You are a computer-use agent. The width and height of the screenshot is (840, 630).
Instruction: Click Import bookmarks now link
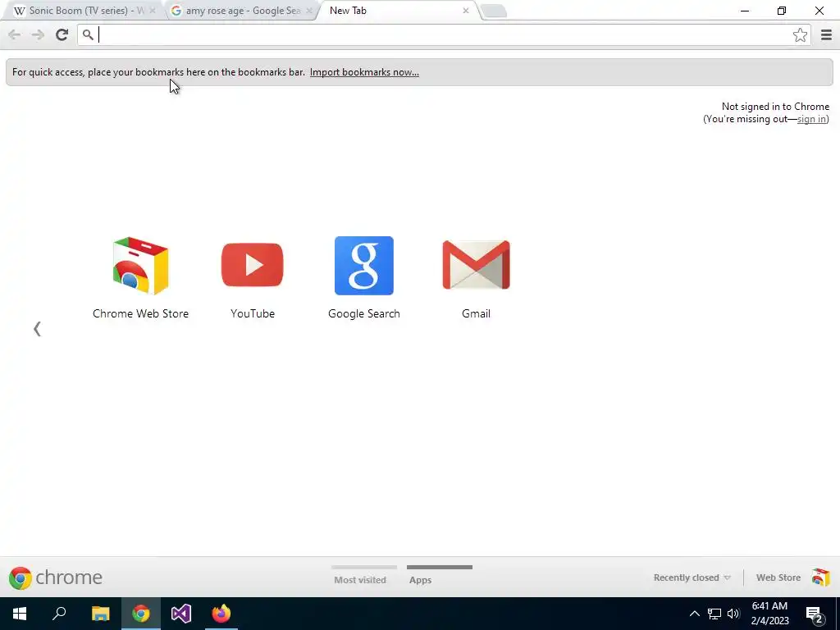point(364,72)
